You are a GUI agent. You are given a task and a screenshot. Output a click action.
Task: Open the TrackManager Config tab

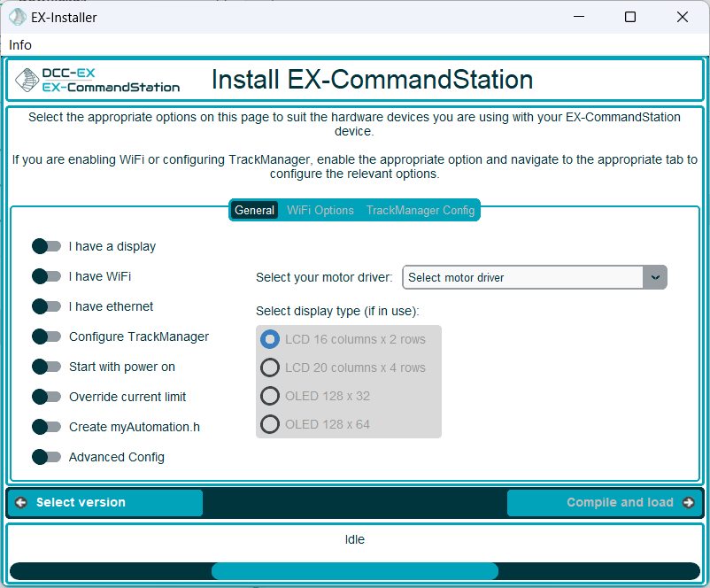421,211
